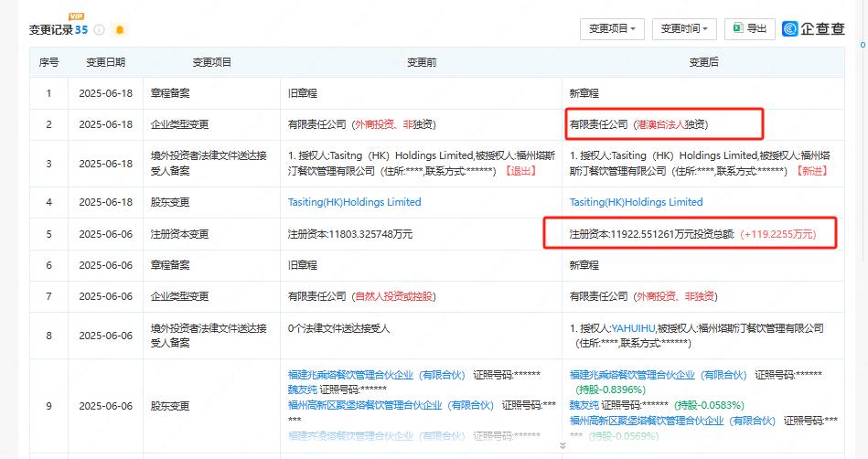Open 福建兆乘塔餐饮管理合伙企业 link in 变更后 column
This screenshot has height=459, width=868.
coord(659,375)
